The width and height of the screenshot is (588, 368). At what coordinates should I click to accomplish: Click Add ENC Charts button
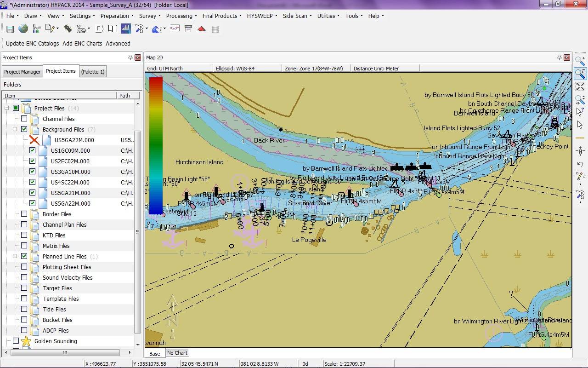[82, 43]
